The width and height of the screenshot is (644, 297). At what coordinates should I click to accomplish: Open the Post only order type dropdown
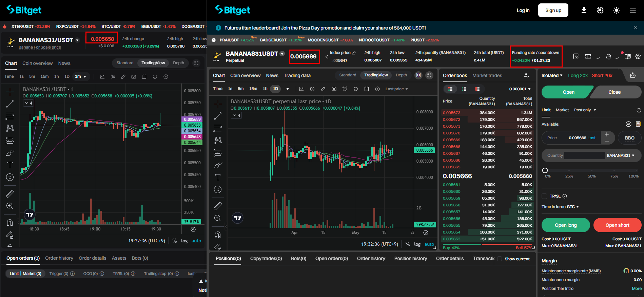(585, 110)
